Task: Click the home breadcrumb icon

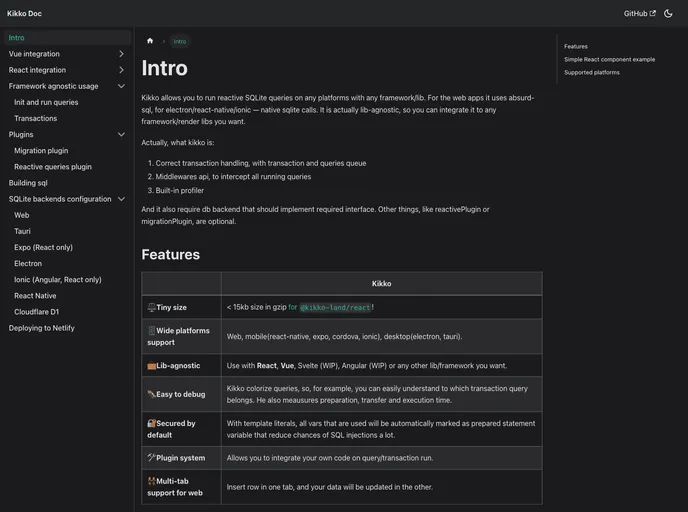Action: coord(150,41)
